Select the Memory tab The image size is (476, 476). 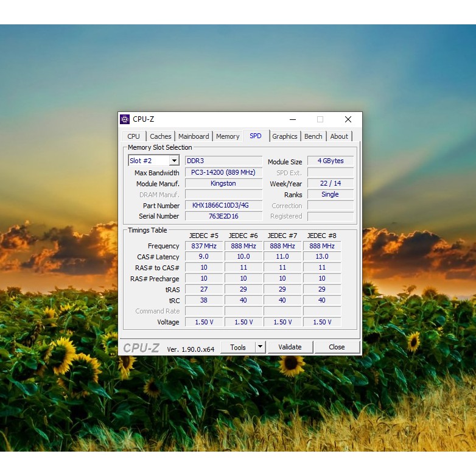click(228, 136)
